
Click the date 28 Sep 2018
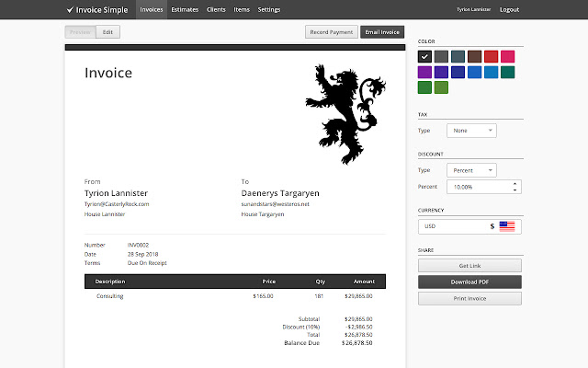[143, 254]
